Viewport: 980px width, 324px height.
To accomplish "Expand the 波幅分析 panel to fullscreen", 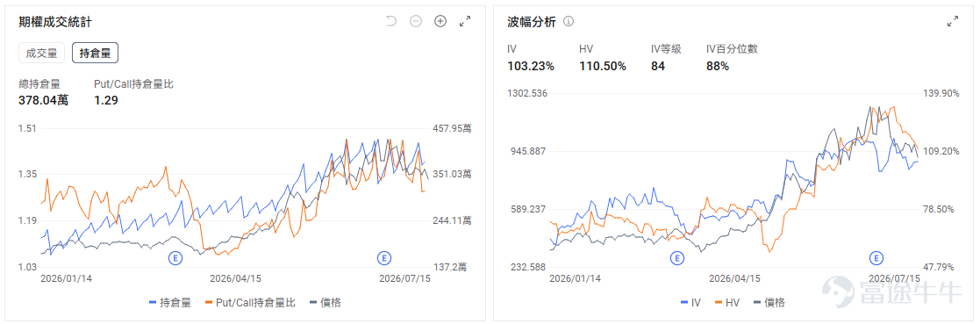I will (x=953, y=21).
